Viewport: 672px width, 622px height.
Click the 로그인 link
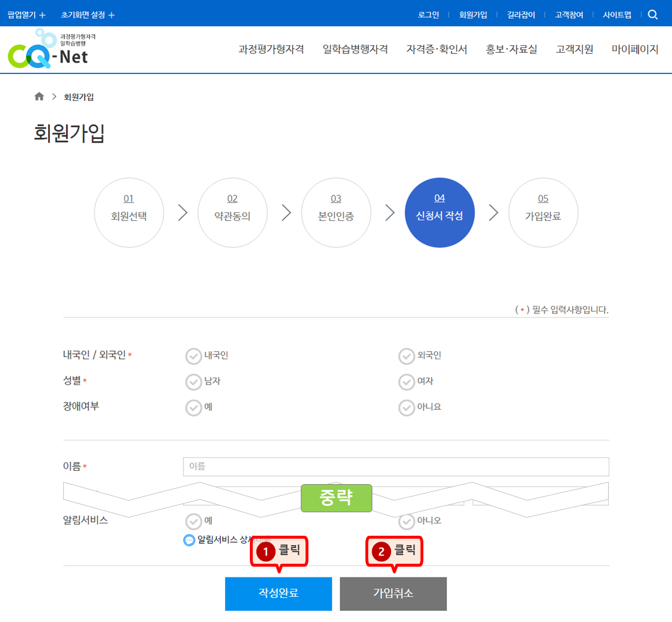click(x=429, y=15)
